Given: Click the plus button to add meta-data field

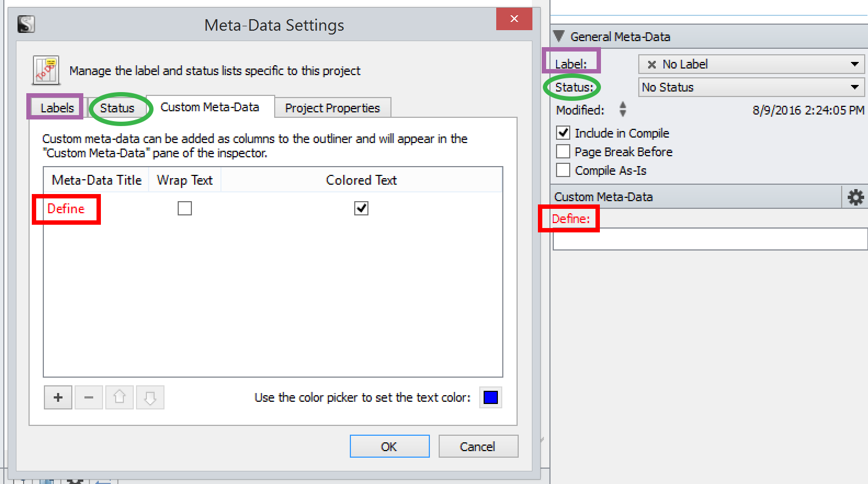Looking at the screenshot, I should tap(58, 397).
